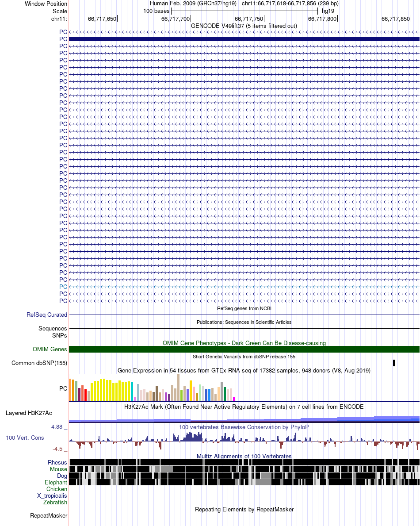
Task: Click 'Short Genetic Variants from dbSNP release 155'
Action: click(x=244, y=357)
